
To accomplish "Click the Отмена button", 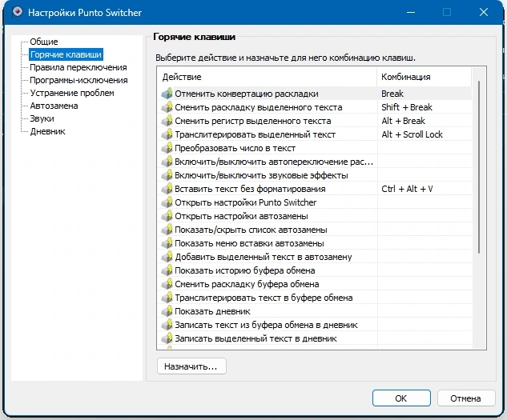I will (465, 398).
